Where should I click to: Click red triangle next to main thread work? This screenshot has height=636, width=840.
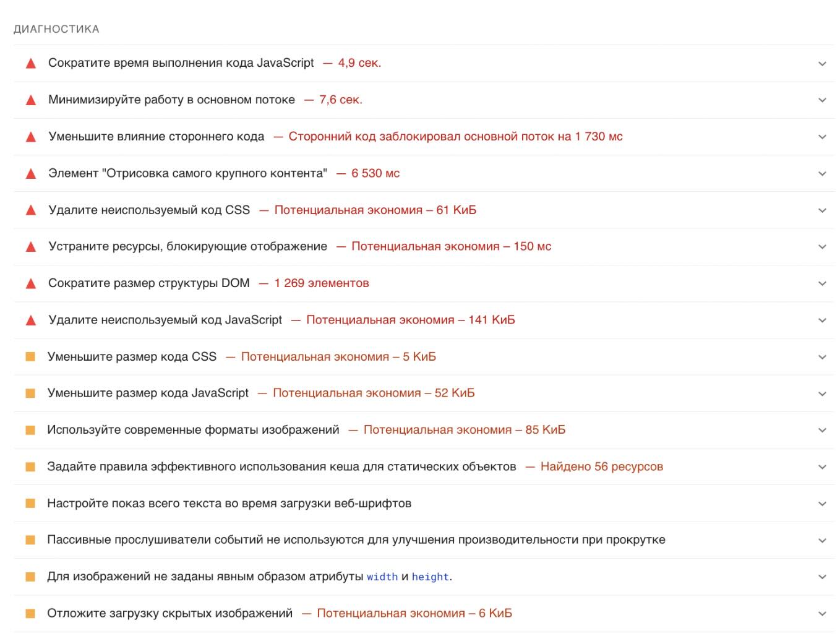[30, 100]
